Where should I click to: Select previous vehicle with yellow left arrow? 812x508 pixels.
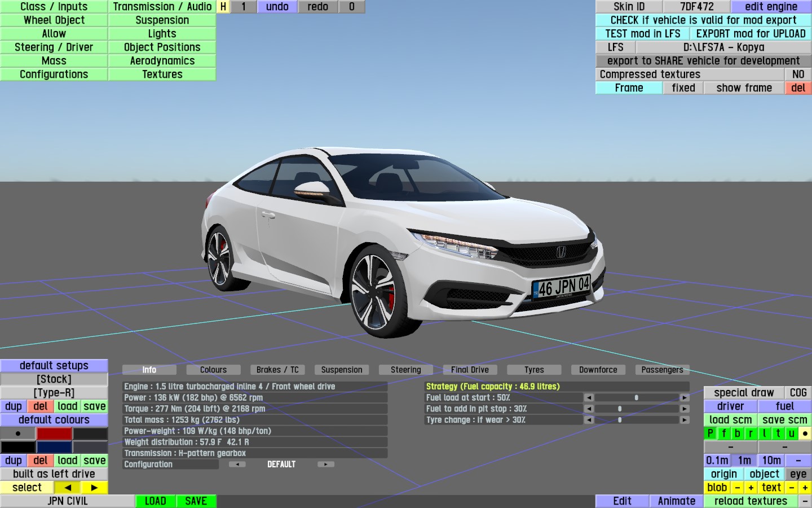(x=68, y=488)
